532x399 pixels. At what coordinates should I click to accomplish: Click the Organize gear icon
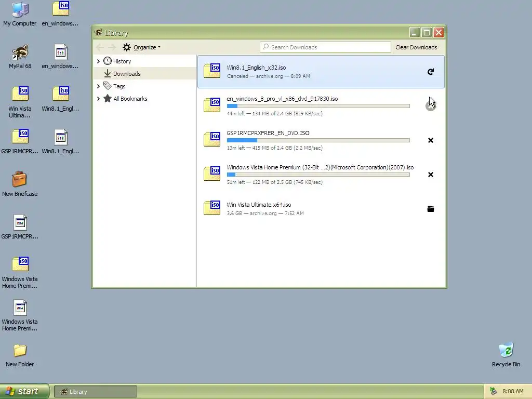pos(127,47)
